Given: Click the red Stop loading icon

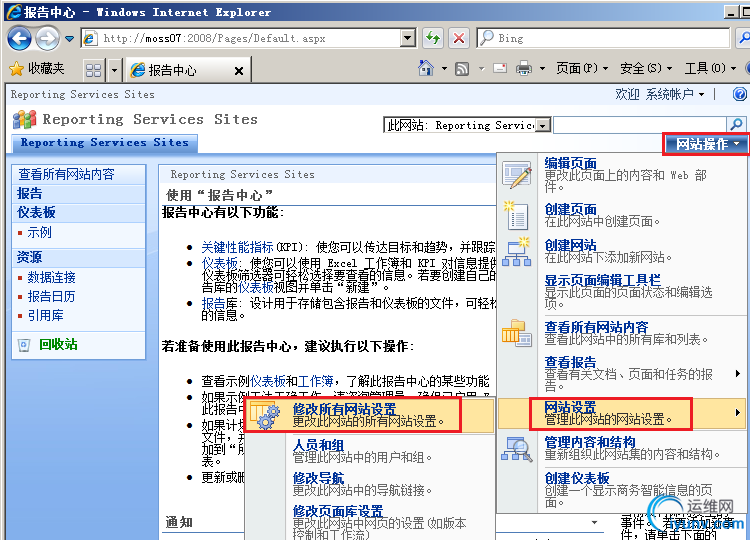Looking at the screenshot, I should pos(459,38).
